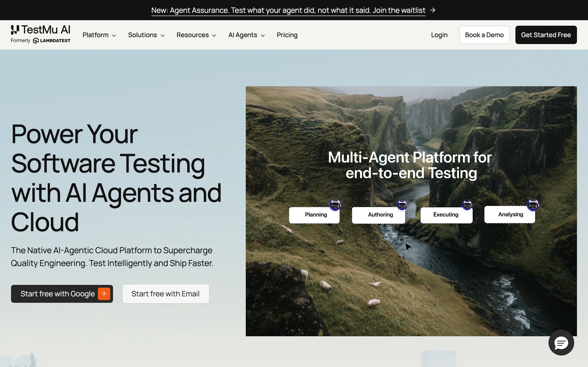588x367 pixels.
Task: Open the Login link
Action: [439, 35]
